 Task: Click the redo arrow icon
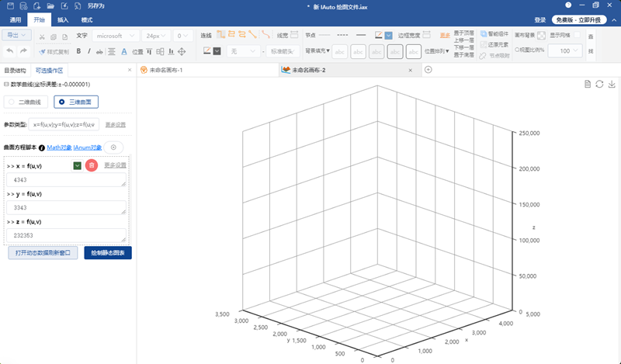24,51
